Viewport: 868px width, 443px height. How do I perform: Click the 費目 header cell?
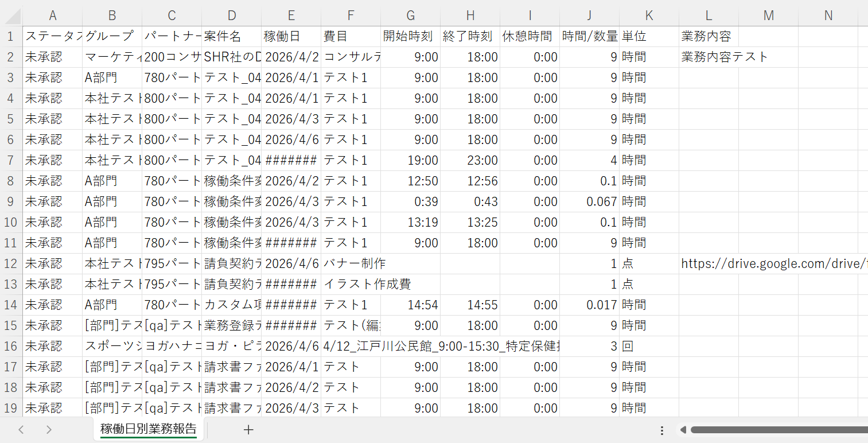click(351, 37)
